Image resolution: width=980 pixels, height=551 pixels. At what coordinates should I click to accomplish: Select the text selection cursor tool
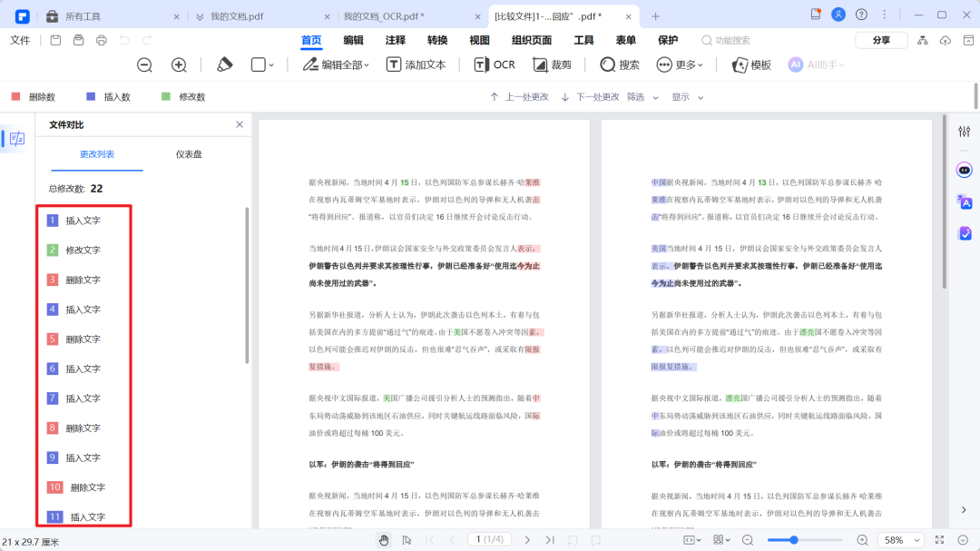click(407, 540)
